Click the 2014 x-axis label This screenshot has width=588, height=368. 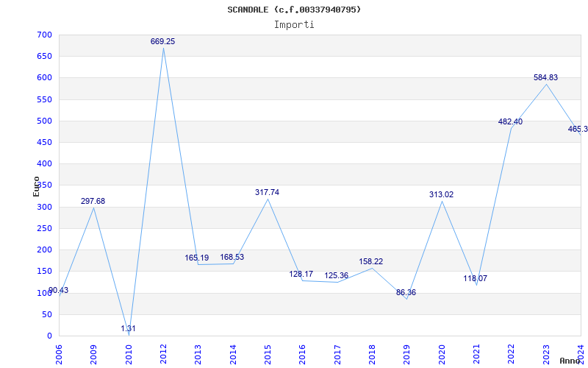[233, 354]
